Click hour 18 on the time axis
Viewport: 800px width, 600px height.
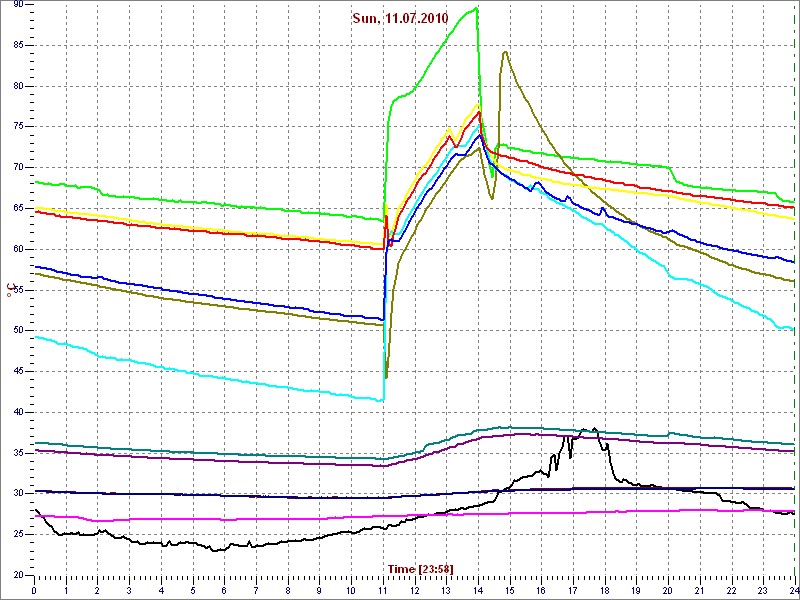pyautogui.click(x=605, y=590)
